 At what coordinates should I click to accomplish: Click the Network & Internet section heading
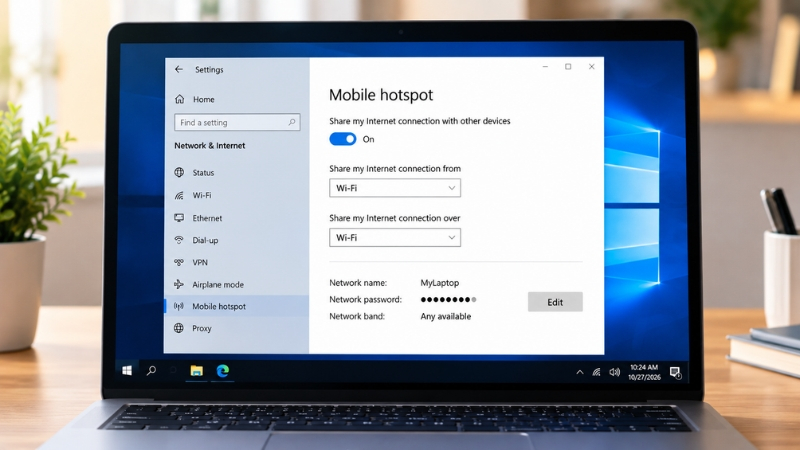tap(210, 145)
